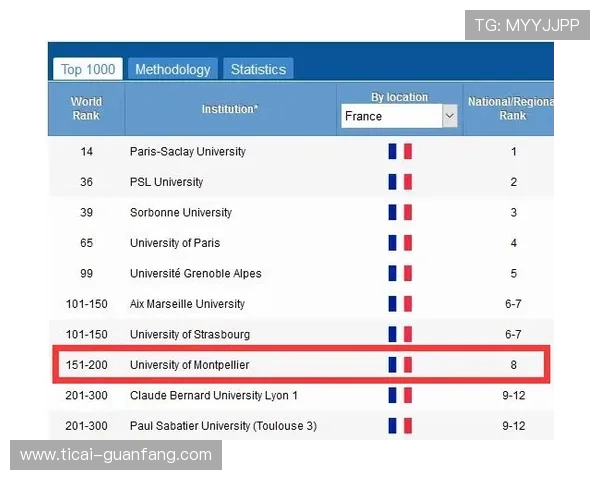This screenshot has height=480, width=600.
Task: Click the French flag in University of Paris row
Action: 400,243
